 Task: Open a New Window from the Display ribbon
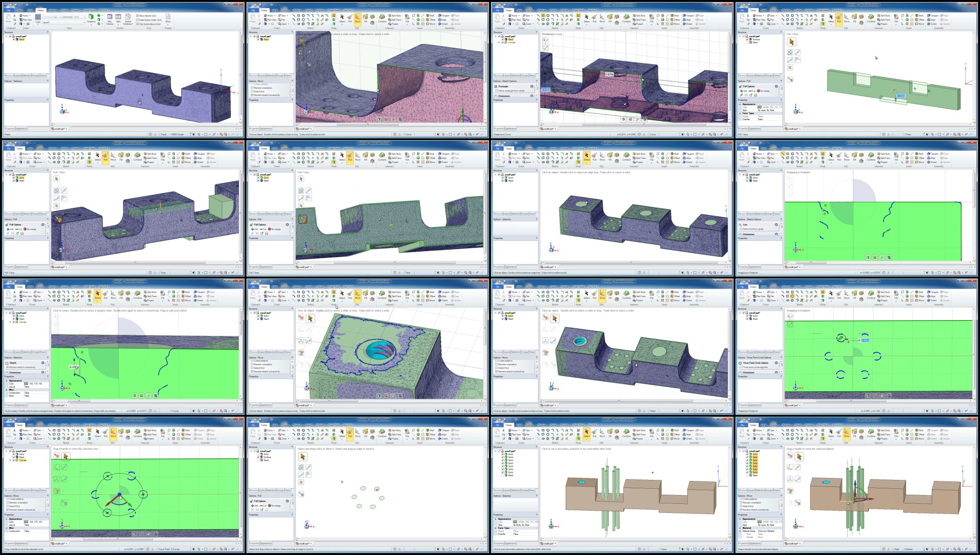(x=110, y=19)
